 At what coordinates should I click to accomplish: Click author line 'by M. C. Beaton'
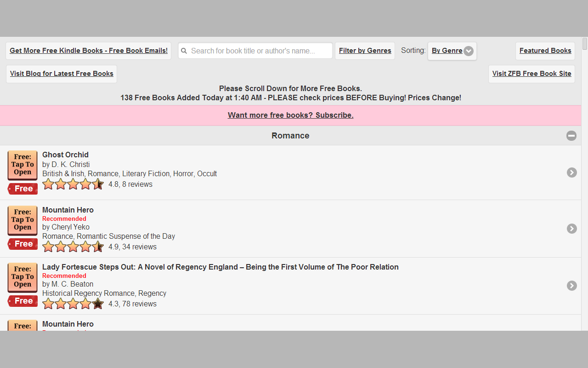[x=68, y=284]
